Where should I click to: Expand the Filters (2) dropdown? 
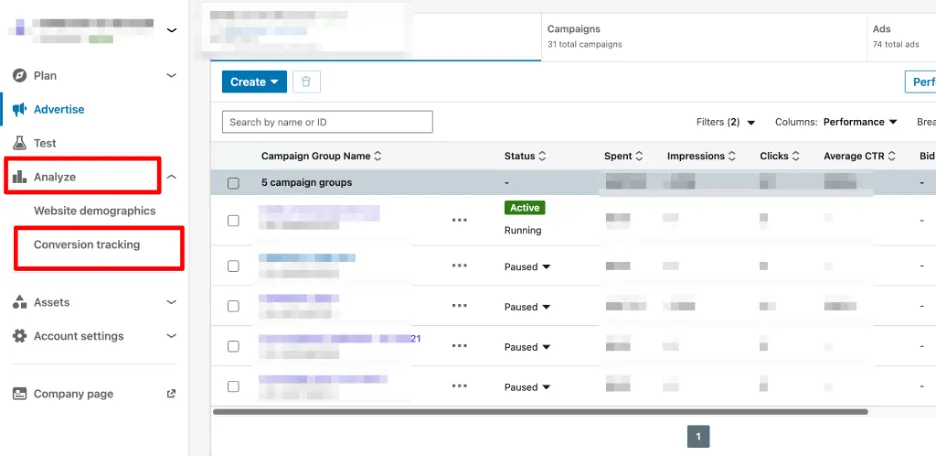(x=725, y=122)
